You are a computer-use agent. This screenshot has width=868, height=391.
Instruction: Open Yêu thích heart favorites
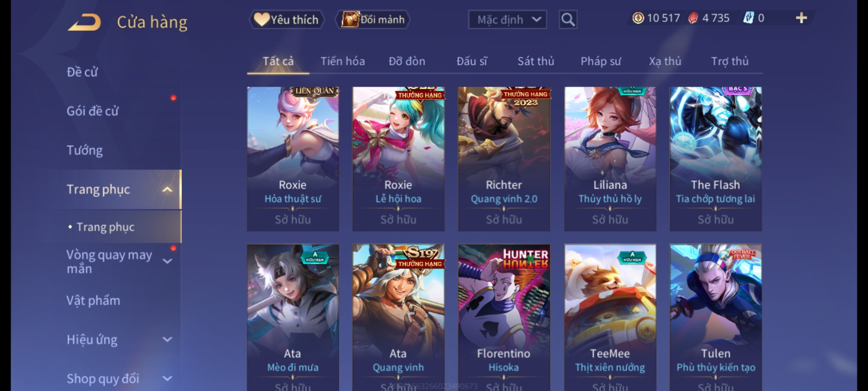(x=286, y=20)
